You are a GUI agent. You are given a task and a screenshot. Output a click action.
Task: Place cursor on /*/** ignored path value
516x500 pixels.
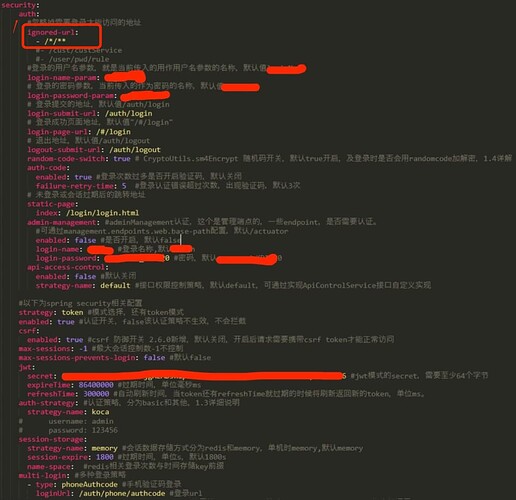[55, 42]
